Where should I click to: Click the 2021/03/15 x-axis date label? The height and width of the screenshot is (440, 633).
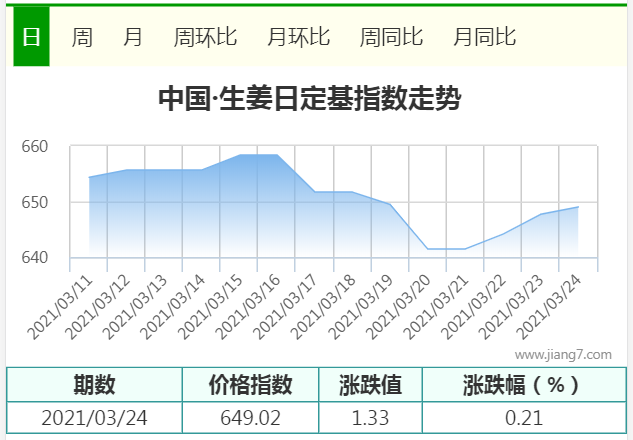point(210,308)
